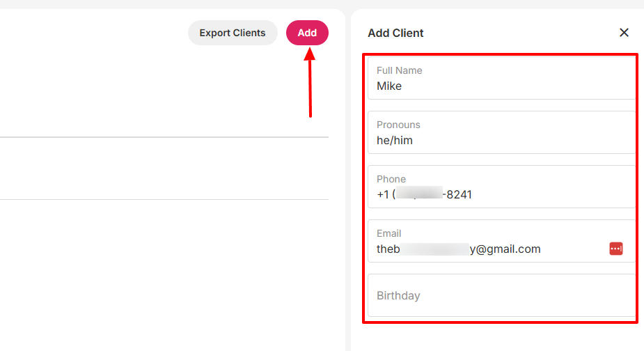The height and width of the screenshot is (351, 644).
Task: Click the Export Clients button
Action: pos(233,33)
